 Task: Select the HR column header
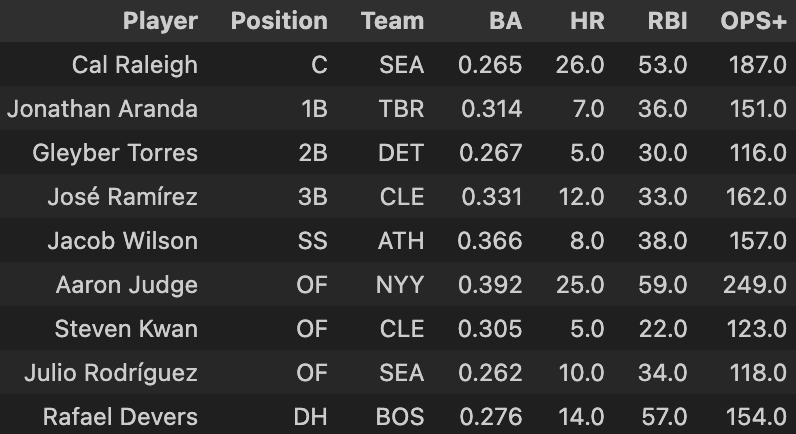point(587,21)
